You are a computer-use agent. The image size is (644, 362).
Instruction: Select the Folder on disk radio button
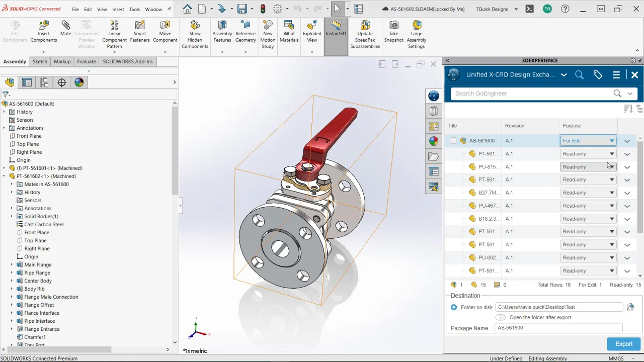tap(454, 307)
